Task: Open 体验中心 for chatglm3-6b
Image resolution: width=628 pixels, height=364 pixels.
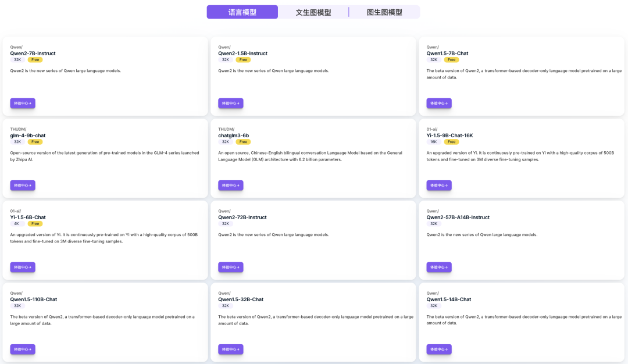Action: click(231, 185)
